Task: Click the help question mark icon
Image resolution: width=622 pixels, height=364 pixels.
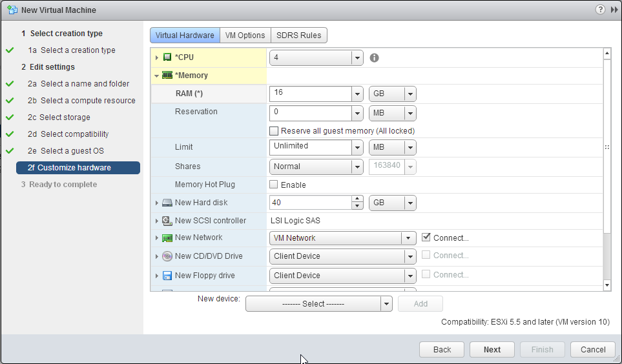Action: click(600, 10)
